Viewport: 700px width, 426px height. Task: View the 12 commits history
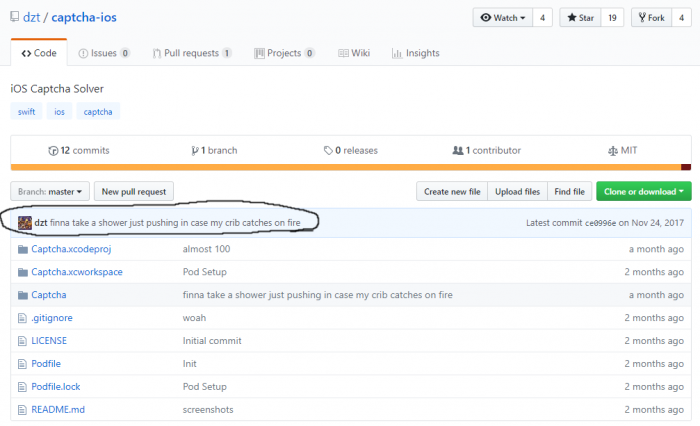(79, 150)
